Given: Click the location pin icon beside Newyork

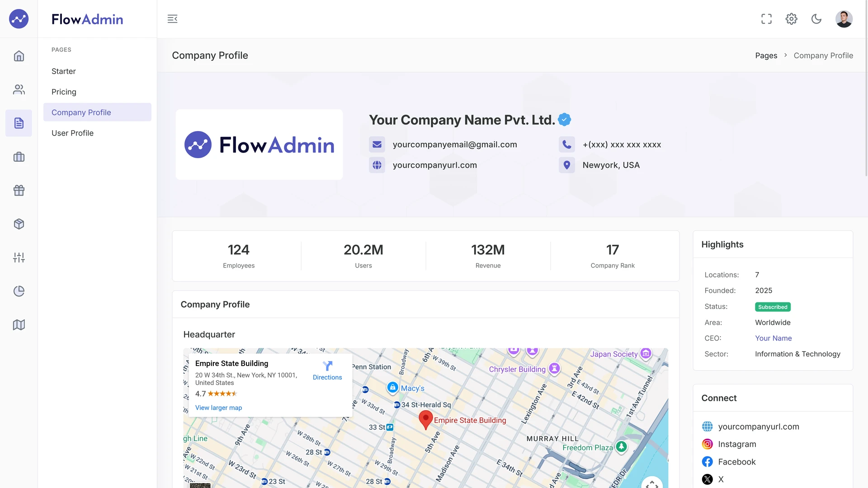Looking at the screenshot, I should [566, 165].
